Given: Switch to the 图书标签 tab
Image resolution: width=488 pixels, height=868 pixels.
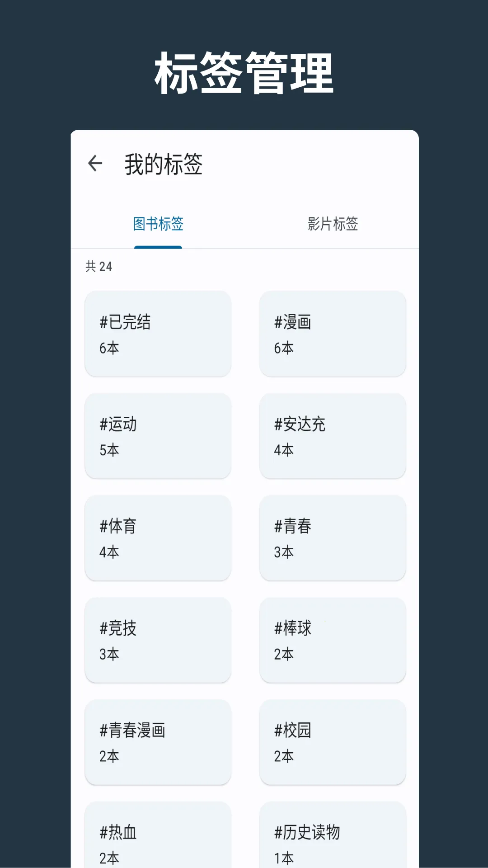Looking at the screenshot, I should [158, 224].
